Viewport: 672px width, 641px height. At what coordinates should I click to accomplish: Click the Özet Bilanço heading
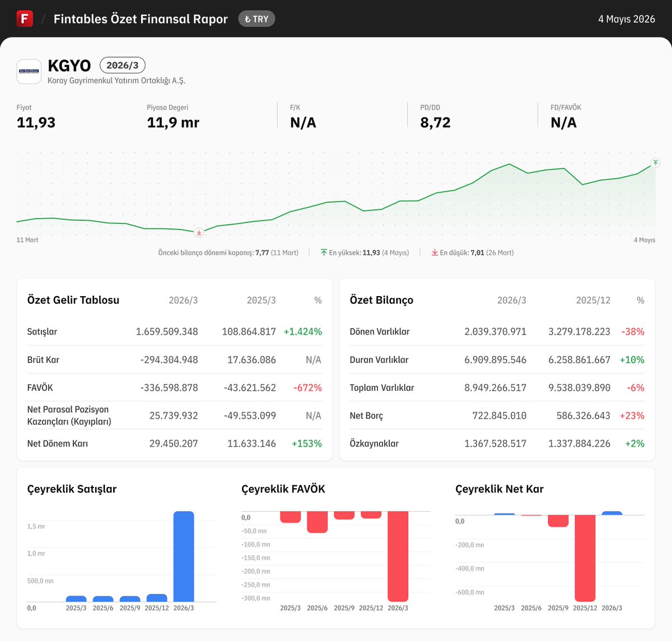381,300
